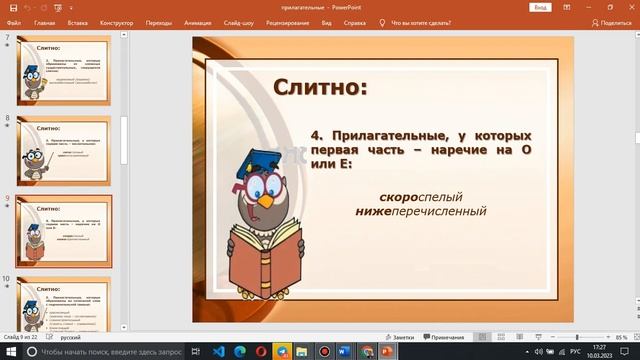Click the thumbnail pane scrollbar thumb
Screen dimensions: 640x360
pyautogui.click(x=124, y=140)
